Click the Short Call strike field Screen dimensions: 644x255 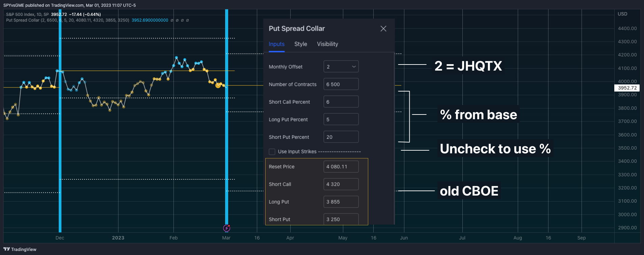[341, 184]
